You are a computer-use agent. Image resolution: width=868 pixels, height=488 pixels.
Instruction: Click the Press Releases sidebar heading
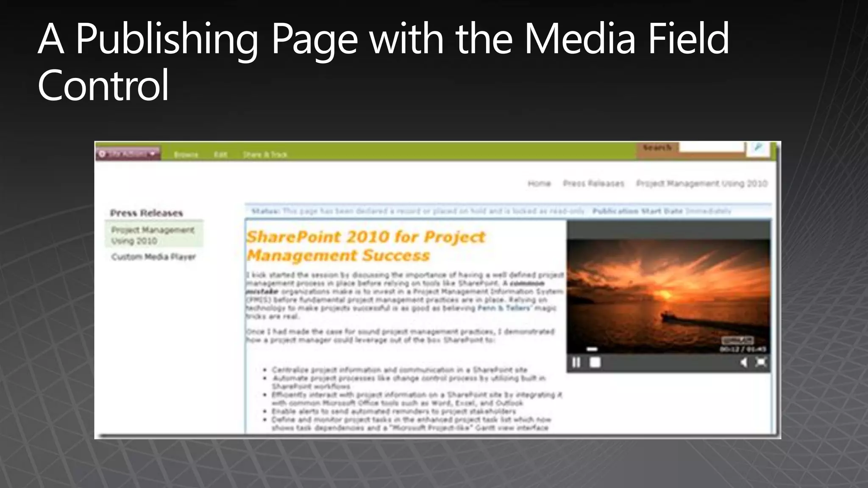pyautogui.click(x=146, y=213)
